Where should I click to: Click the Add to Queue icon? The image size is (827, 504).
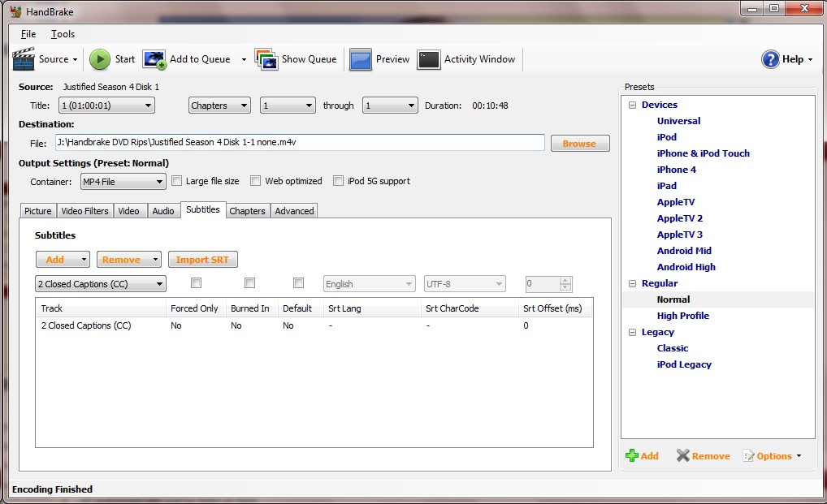[154, 59]
